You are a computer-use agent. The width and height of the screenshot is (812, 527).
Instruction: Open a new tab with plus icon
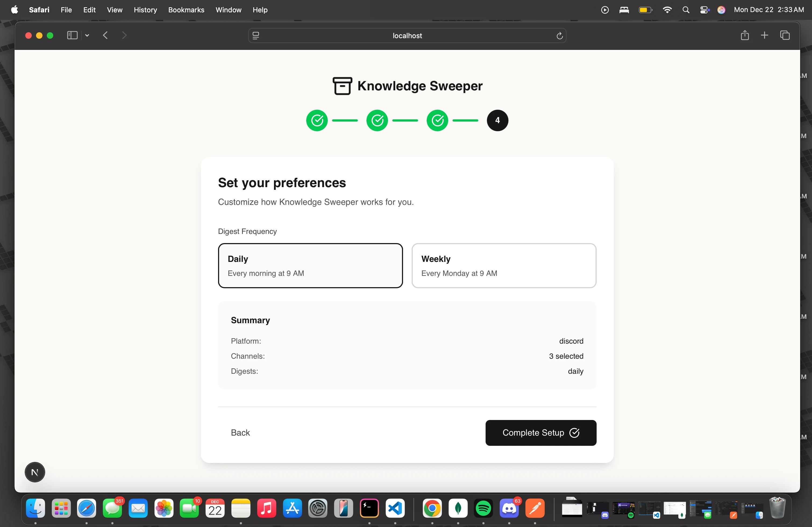(764, 35)
